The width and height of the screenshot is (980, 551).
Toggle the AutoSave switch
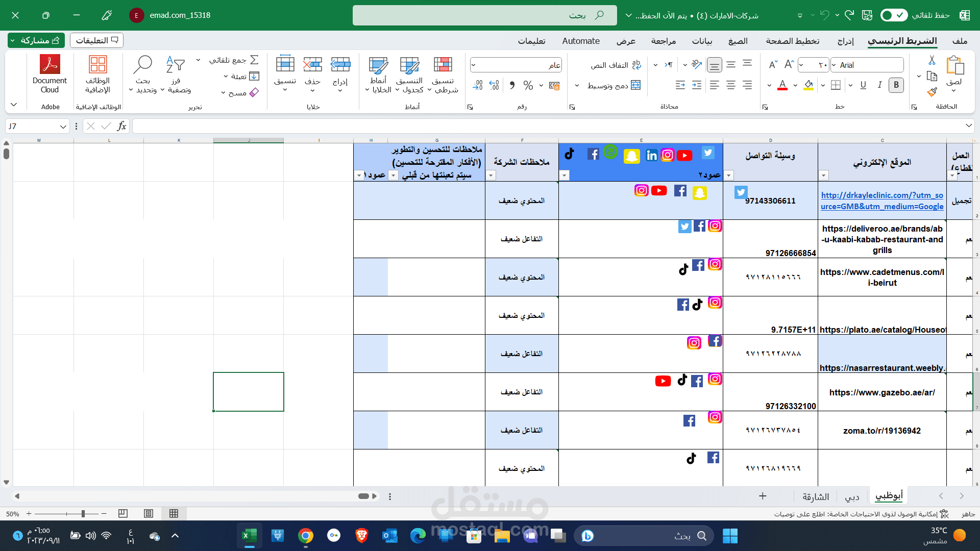coord(894,15)
